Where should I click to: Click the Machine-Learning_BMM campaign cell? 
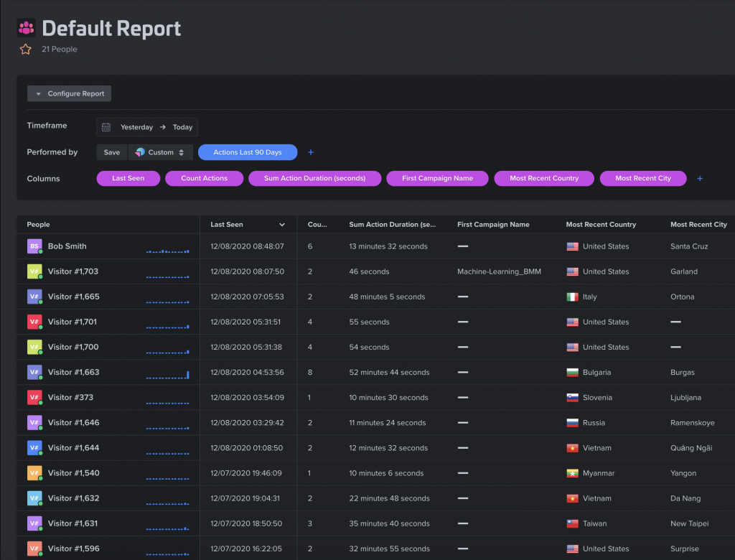(x=500, y=271)
